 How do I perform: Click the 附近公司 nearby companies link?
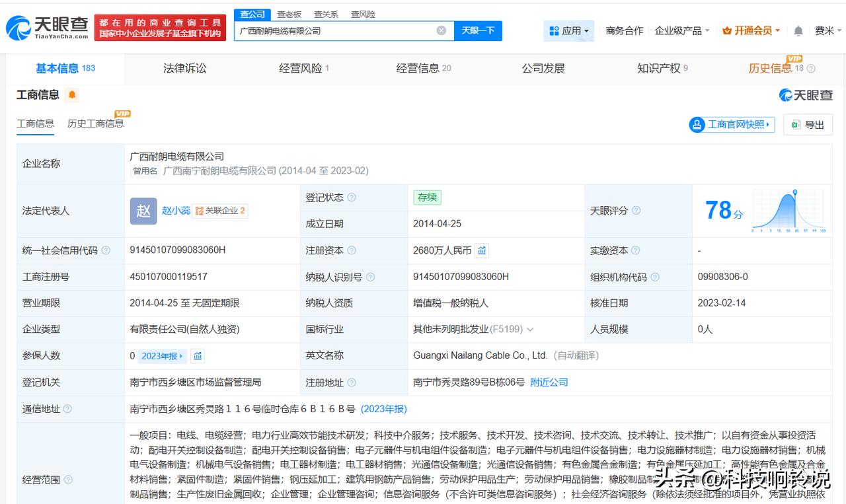549,382
